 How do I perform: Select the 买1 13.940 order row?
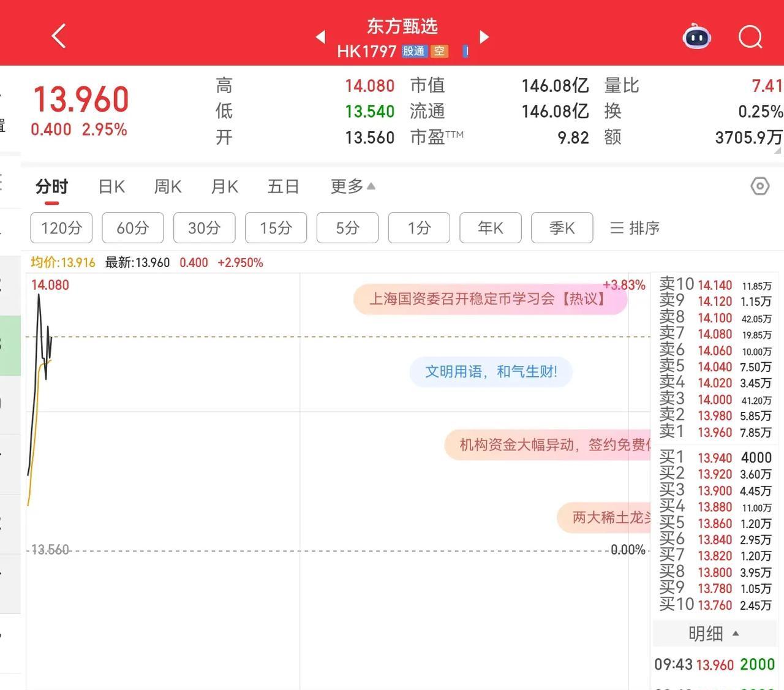pyautogui.click(x=715, y=458)
